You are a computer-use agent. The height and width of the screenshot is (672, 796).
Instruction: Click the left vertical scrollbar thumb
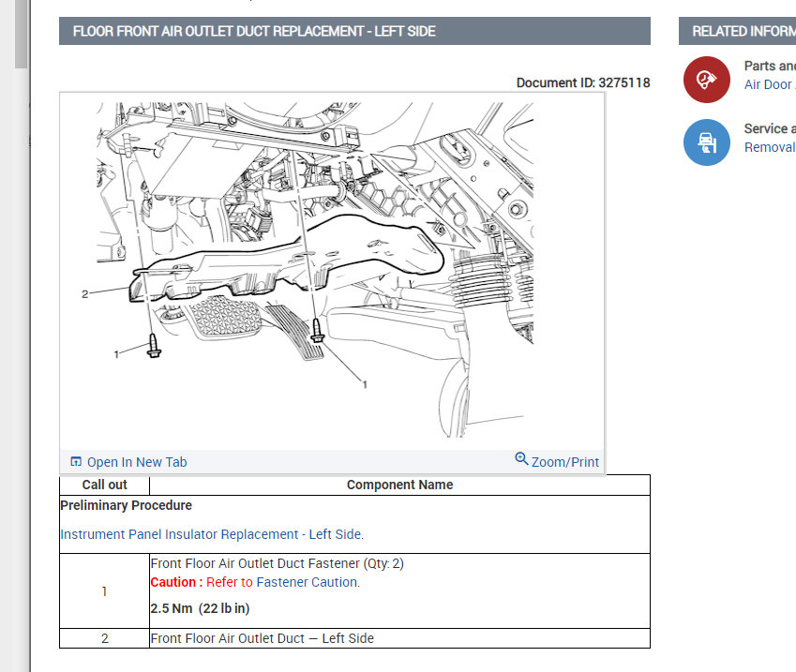point(21,34)
